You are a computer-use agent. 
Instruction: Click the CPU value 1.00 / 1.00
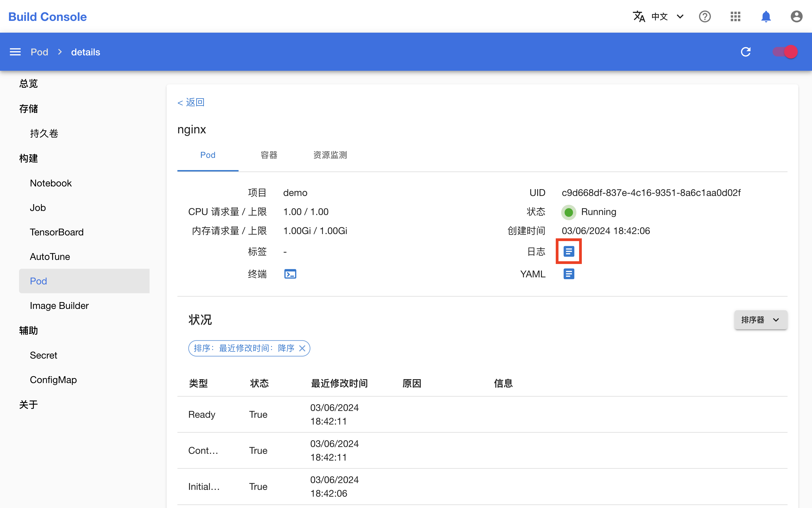coord(306,212)
